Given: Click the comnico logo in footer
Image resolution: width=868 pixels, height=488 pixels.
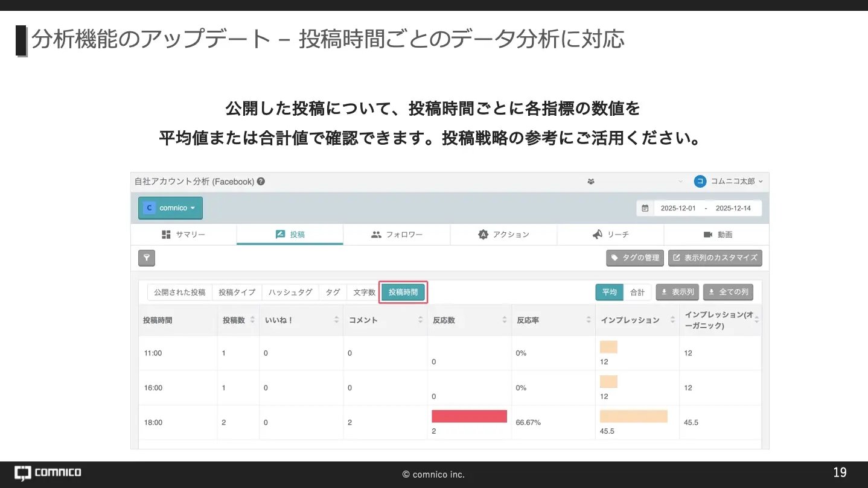Looking at the screenshot, I should point(48,473).
